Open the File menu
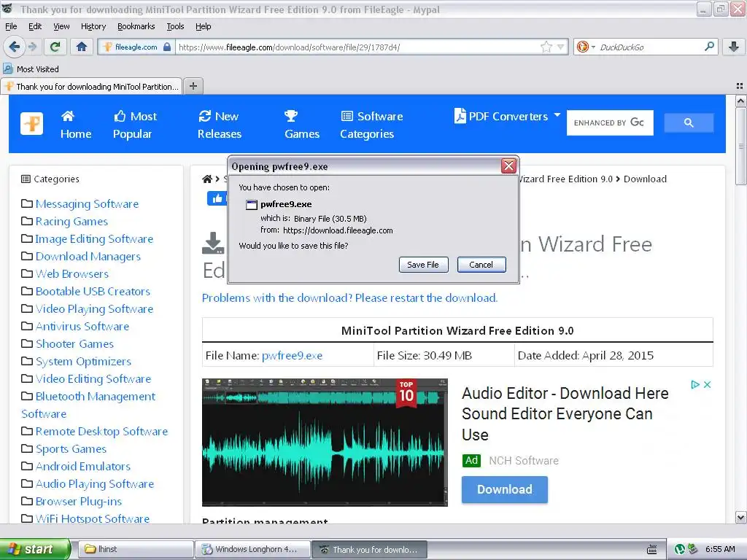 coord(11,26)
